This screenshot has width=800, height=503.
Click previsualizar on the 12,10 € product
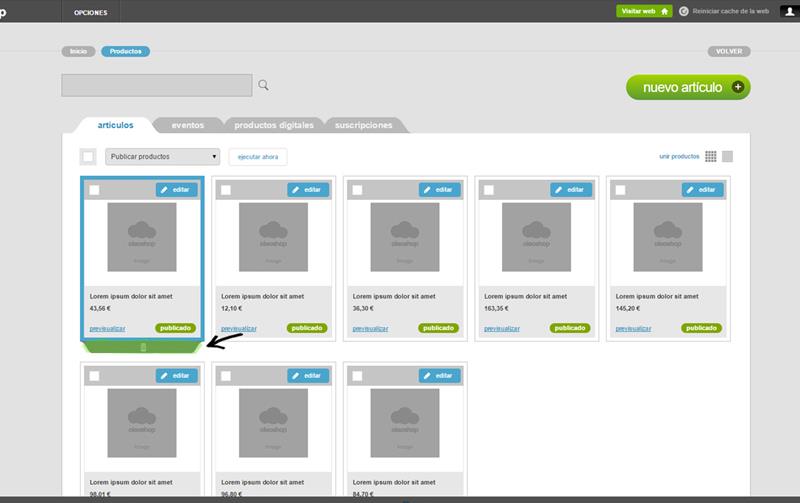tap(239, 328)
